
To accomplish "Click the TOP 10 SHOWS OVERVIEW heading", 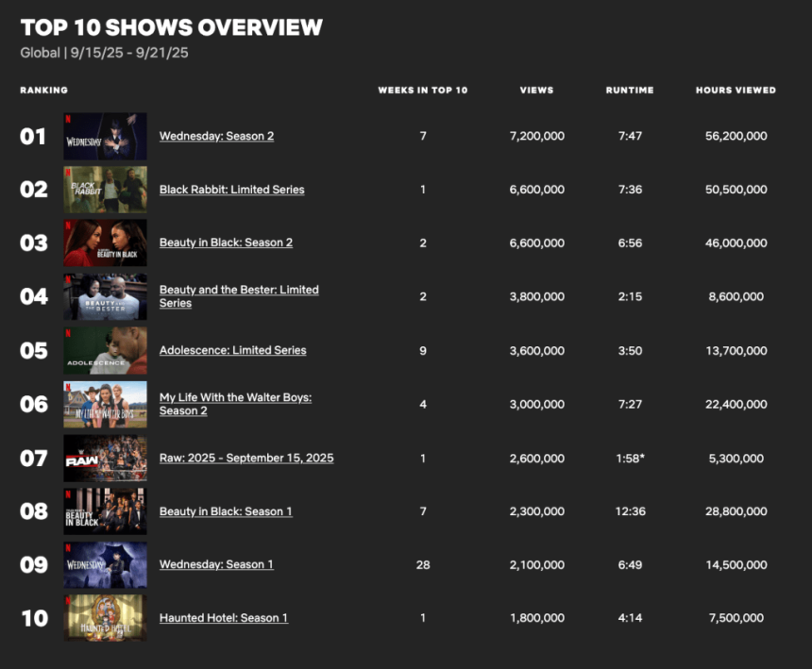I will (x=172, y=27).
